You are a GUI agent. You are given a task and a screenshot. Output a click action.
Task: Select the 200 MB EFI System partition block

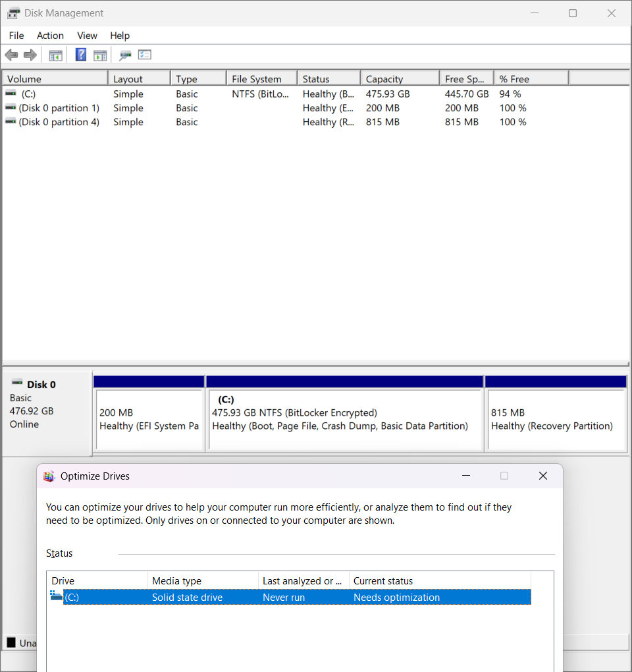149,419
